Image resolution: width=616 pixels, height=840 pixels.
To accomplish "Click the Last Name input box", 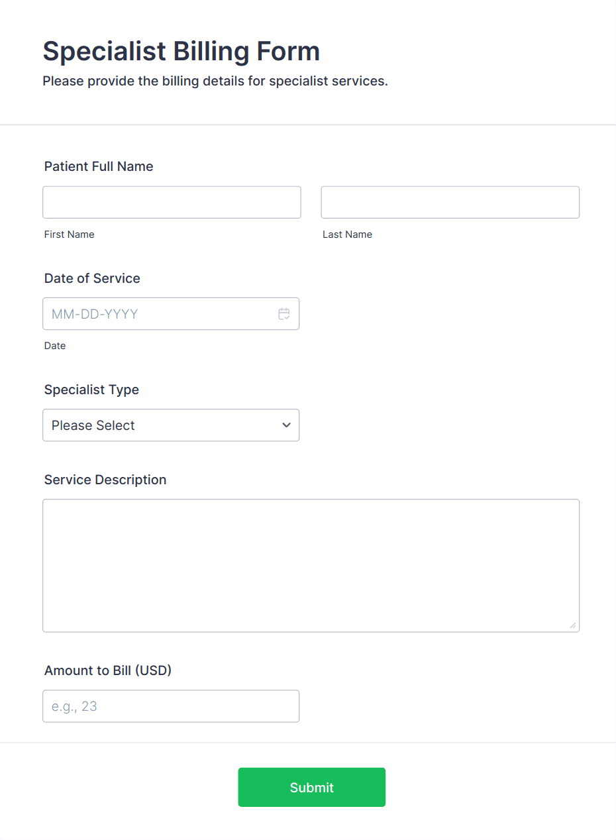I will (x=450, y=202).
